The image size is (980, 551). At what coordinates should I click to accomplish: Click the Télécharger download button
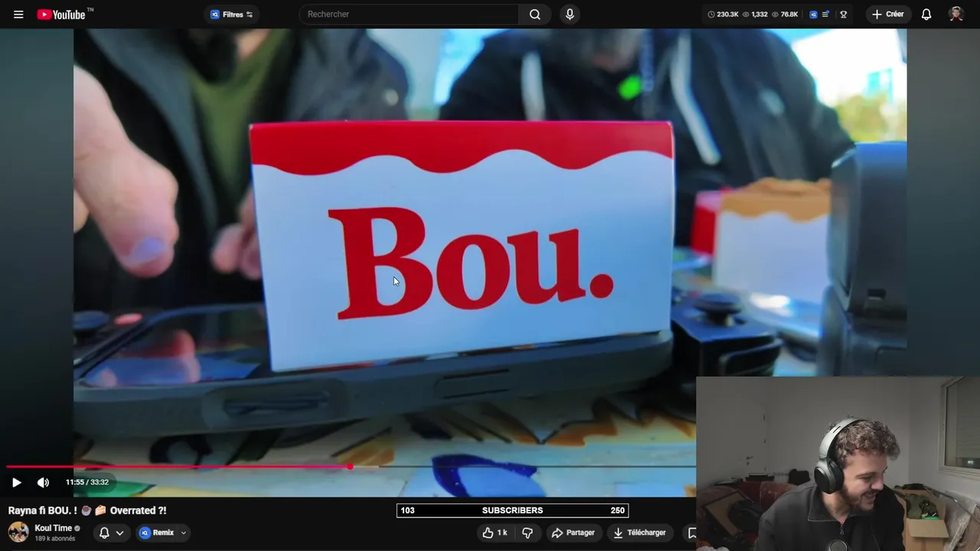pos(639,533)
